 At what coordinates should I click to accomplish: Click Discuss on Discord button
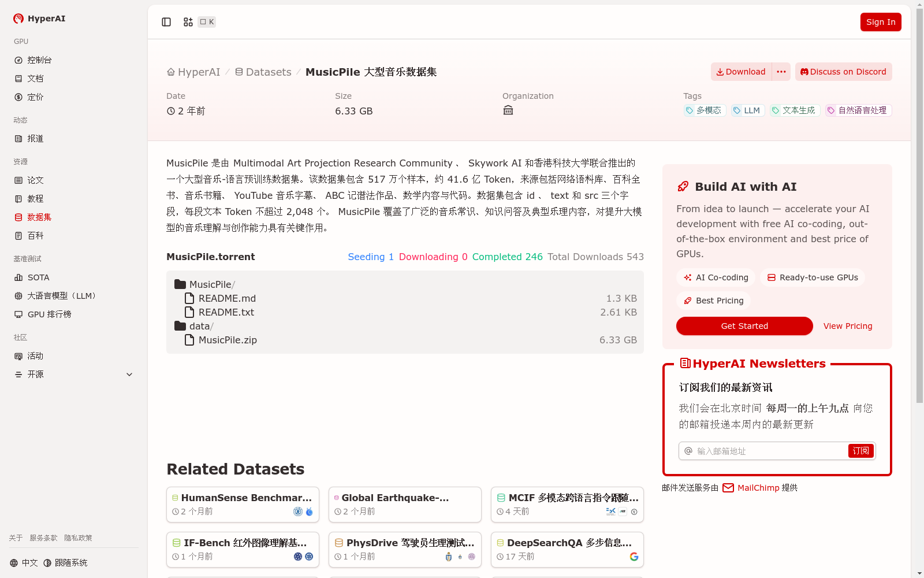[843, 72]
